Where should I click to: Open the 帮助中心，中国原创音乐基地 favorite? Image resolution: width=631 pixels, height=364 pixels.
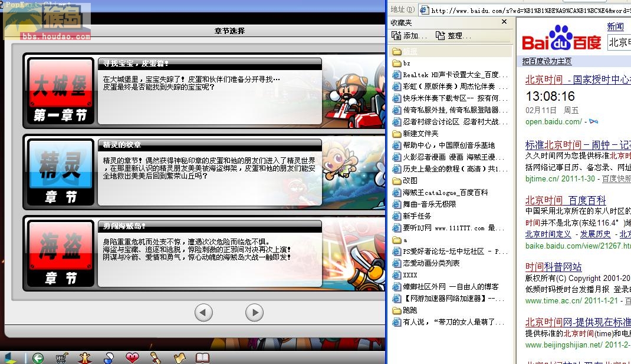click(x=443, y=145)
